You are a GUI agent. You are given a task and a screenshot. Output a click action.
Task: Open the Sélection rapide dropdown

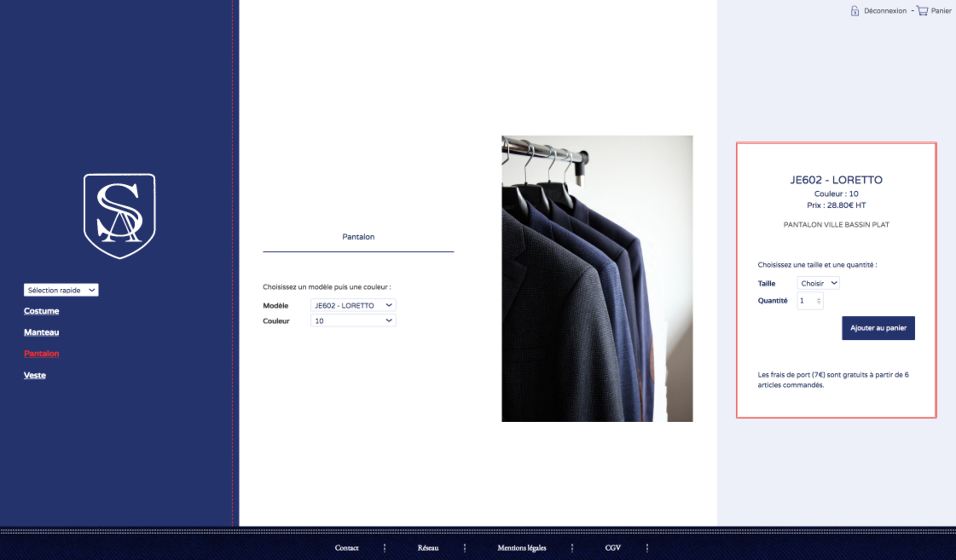pos(61,290)
